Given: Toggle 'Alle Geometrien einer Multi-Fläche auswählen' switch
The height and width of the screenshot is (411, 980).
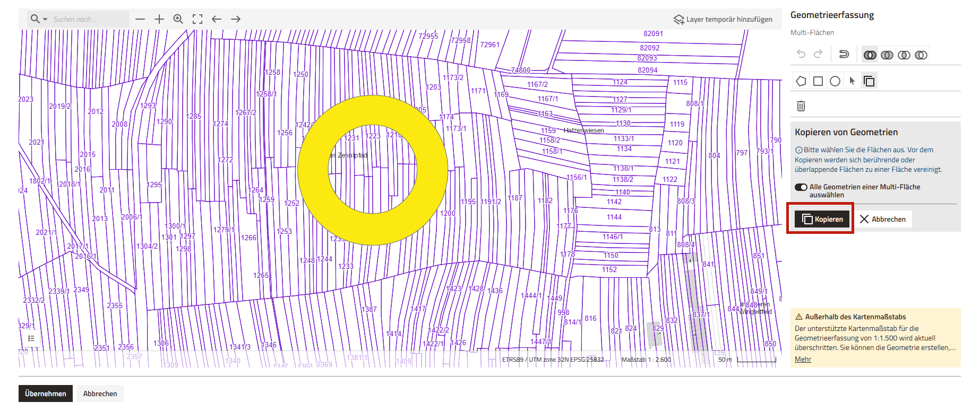Looking at the screenshot, I should click(x=801, y=187).
